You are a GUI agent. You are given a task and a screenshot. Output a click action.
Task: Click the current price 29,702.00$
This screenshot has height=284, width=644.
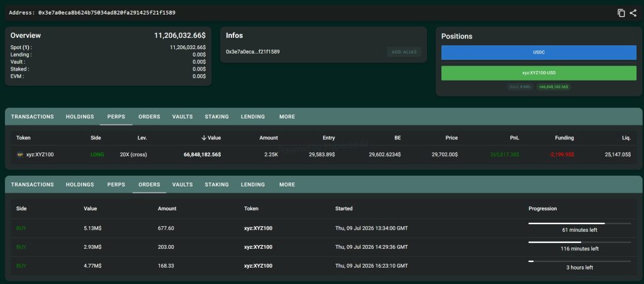(445, 154)
